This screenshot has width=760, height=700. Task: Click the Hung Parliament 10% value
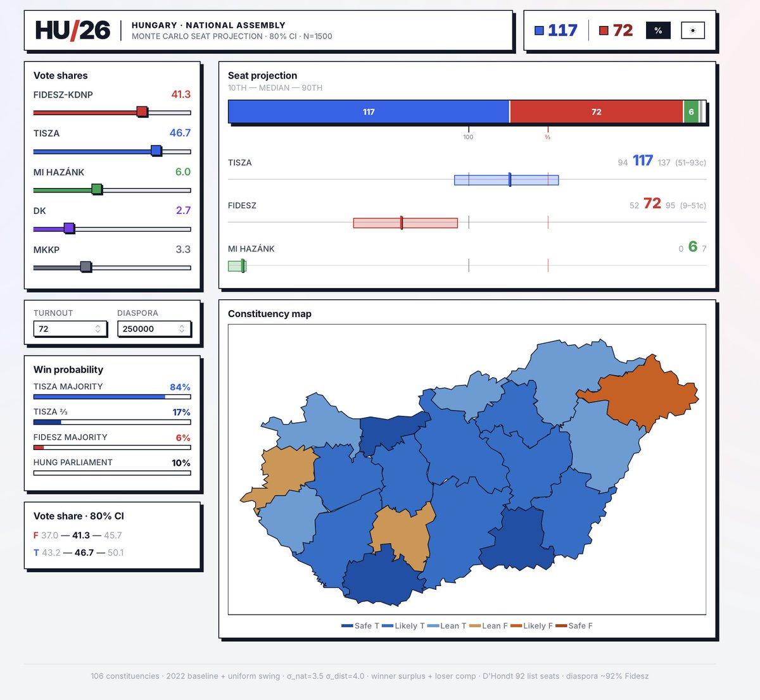pos(181,463)
